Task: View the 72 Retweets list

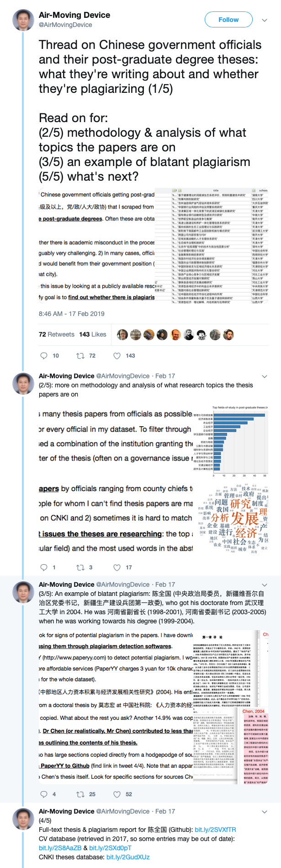Action: coord(56,334)
